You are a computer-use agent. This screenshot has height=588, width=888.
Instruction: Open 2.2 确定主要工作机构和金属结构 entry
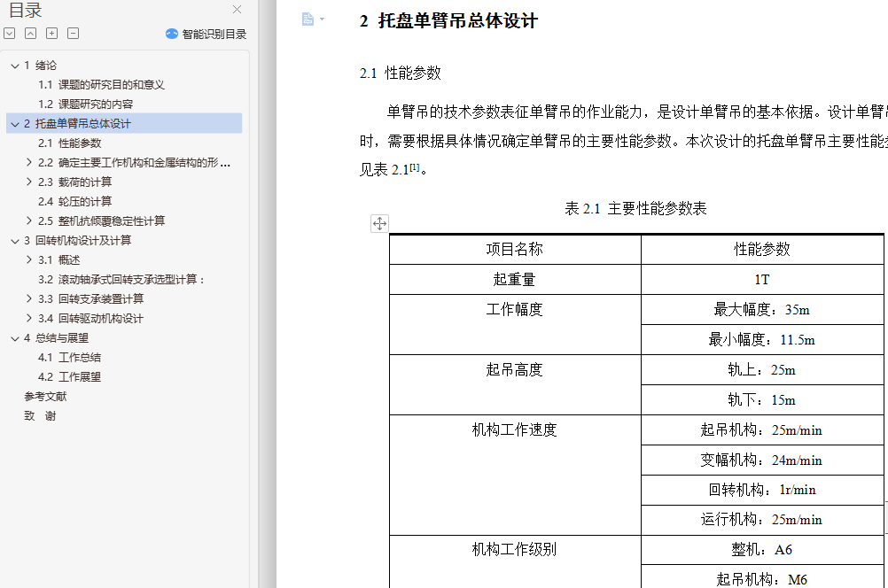tap(134, 162)
